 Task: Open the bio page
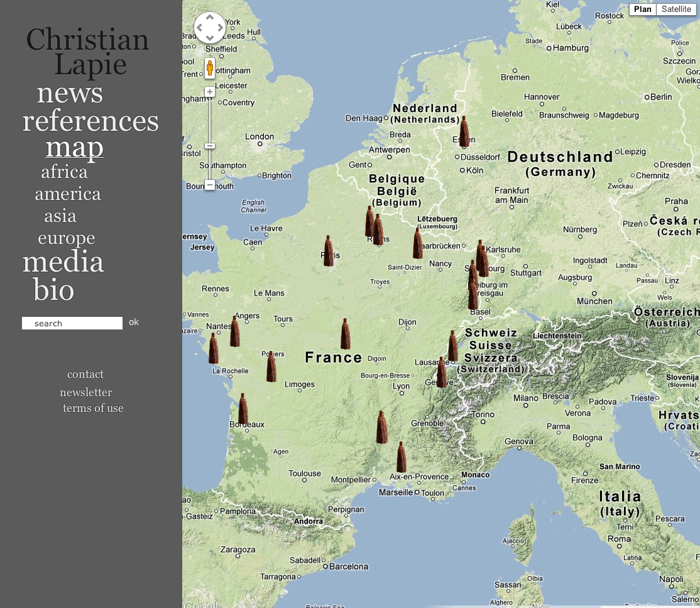[53, 289]
